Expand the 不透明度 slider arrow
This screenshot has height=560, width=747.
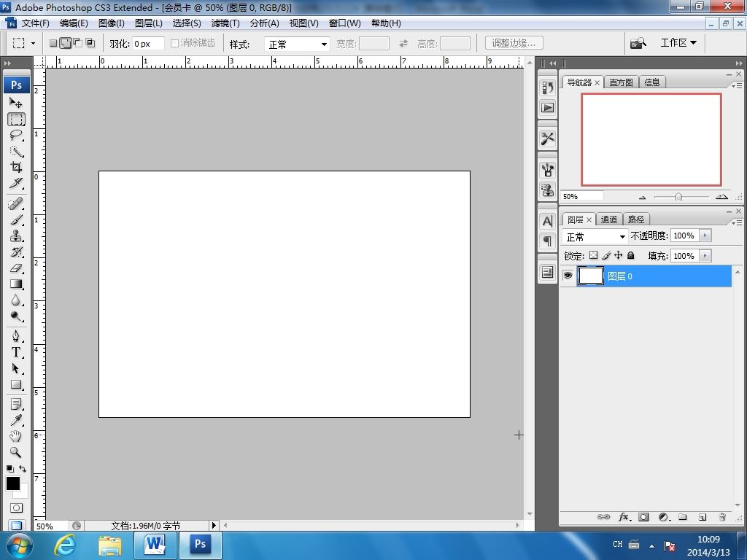(705, 236)
